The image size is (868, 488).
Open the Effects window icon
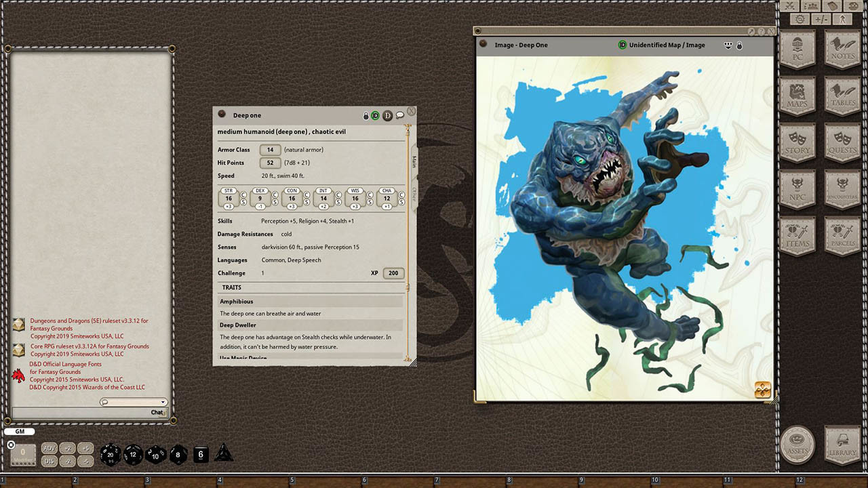tap(842, 19)
